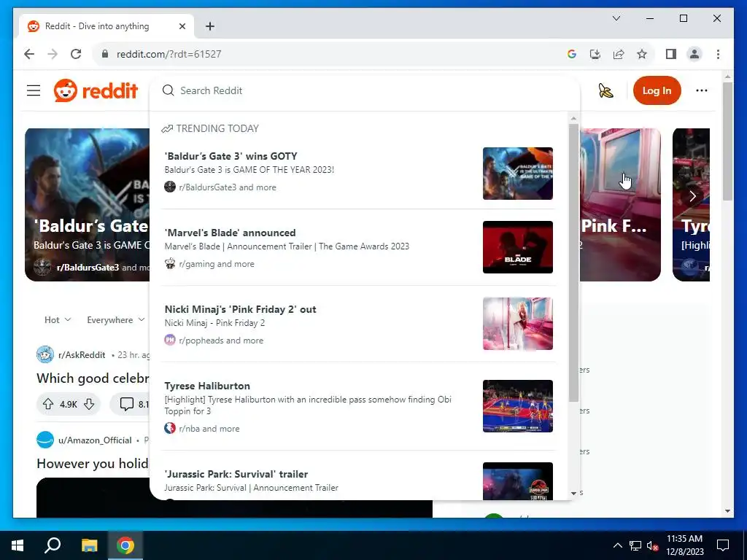Open the Baldur's Gate carousel card
This screenshot has height=560, width=747.
[x=88, y=205]
